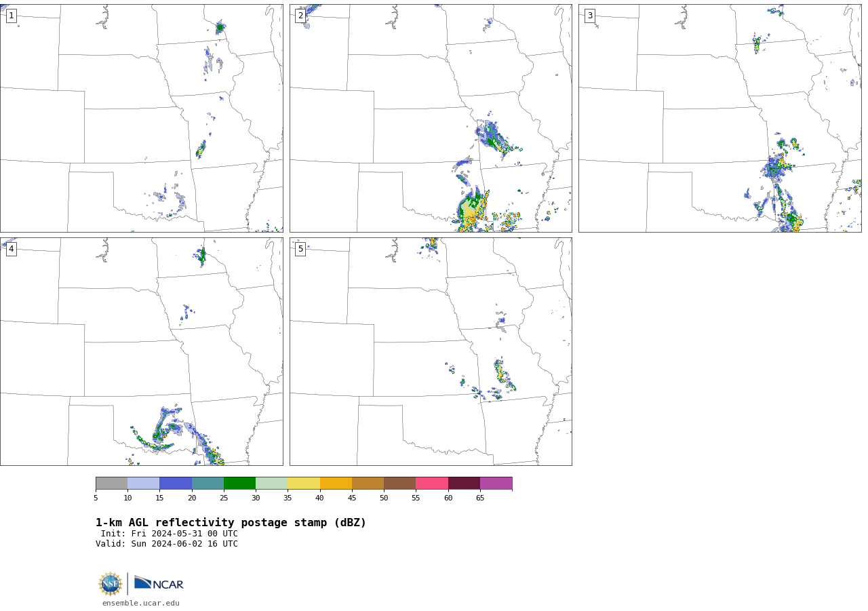Click the panel number 4 label
868x611 pixels.
(11, 249)
